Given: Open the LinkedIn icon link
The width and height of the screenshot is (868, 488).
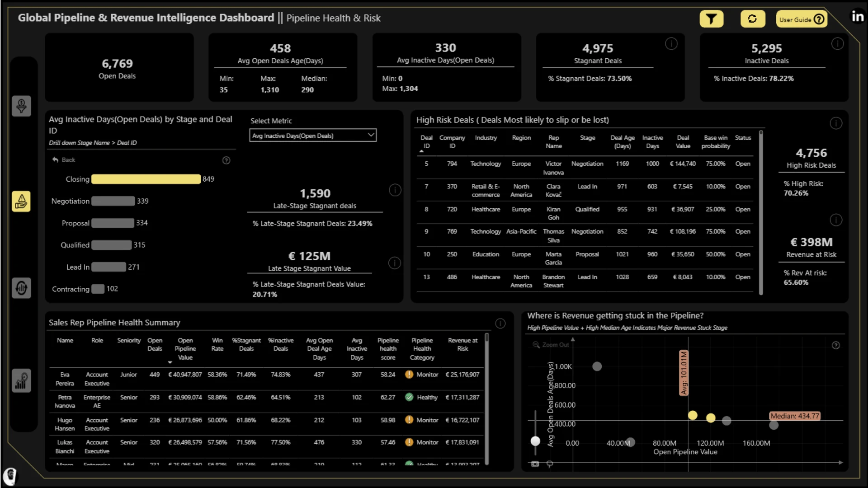Looking at the screenshot, I should click(858, 17).
